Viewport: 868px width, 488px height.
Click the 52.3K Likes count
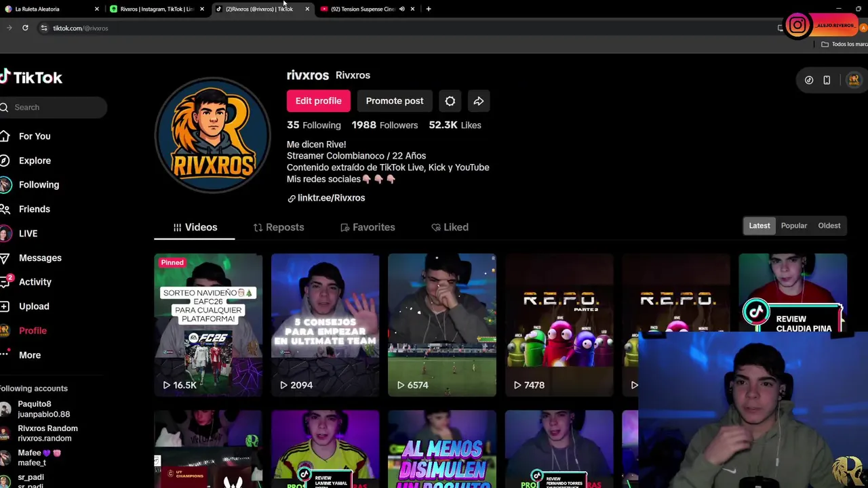[x=455, y=125]
